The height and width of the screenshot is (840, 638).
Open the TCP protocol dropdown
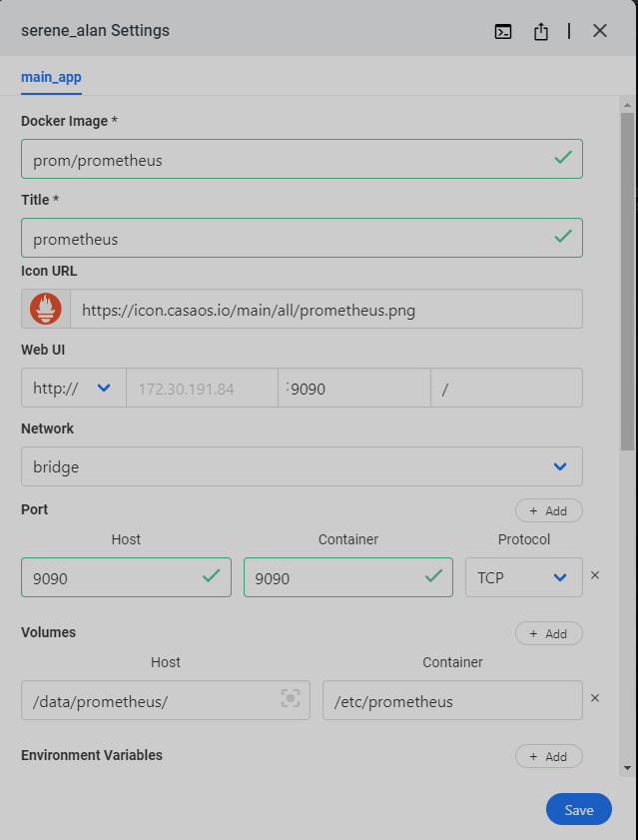[x=523, y=577]
